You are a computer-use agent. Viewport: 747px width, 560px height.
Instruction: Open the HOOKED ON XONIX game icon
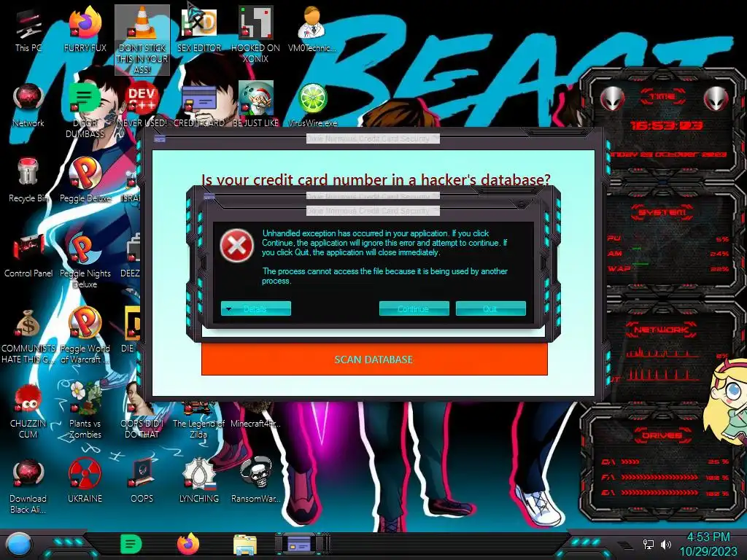(x=255, y=35)
